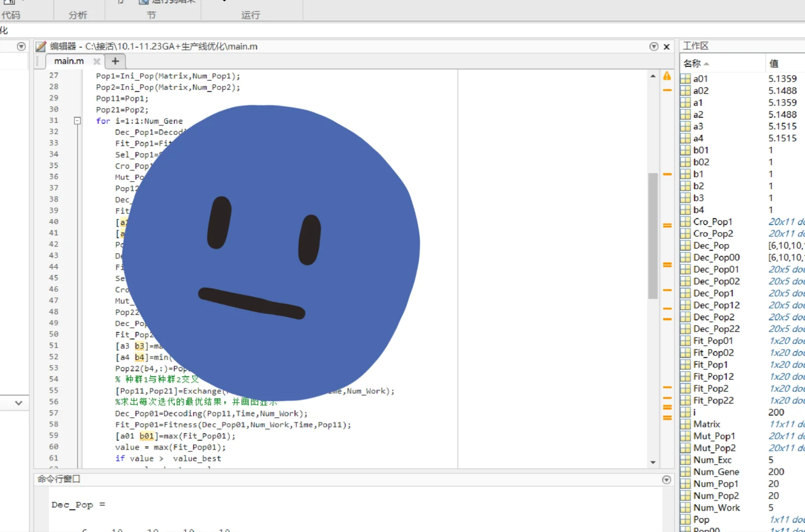
Task: Click the Num_Work variable icon
Action: [x=685, y=507]
